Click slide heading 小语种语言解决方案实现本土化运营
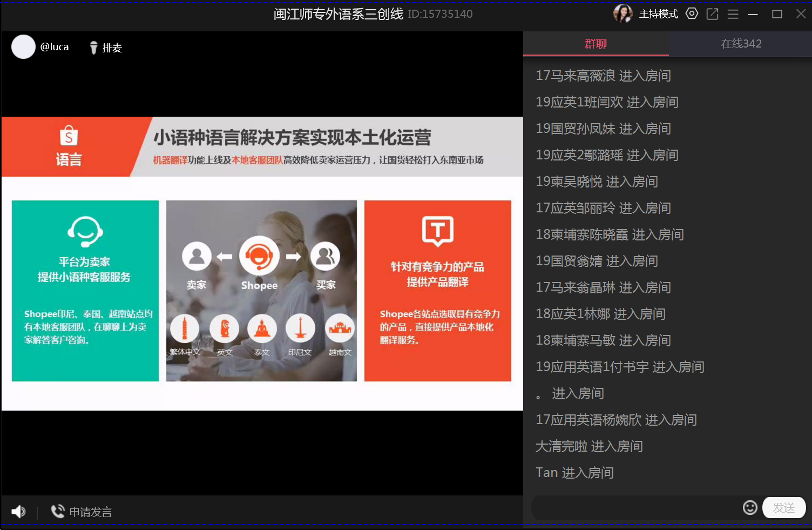The image size is (812, 530). 292,138
